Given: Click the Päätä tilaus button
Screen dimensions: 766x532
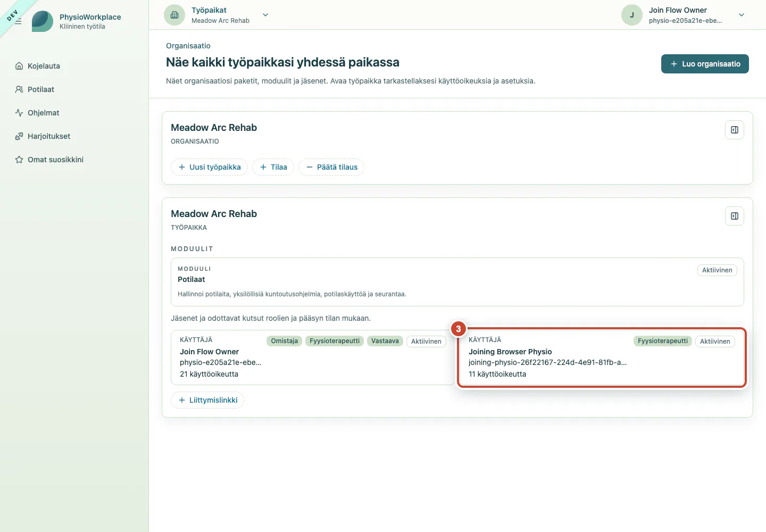Looking at the screenshot, I should click(x=331, y=167).
